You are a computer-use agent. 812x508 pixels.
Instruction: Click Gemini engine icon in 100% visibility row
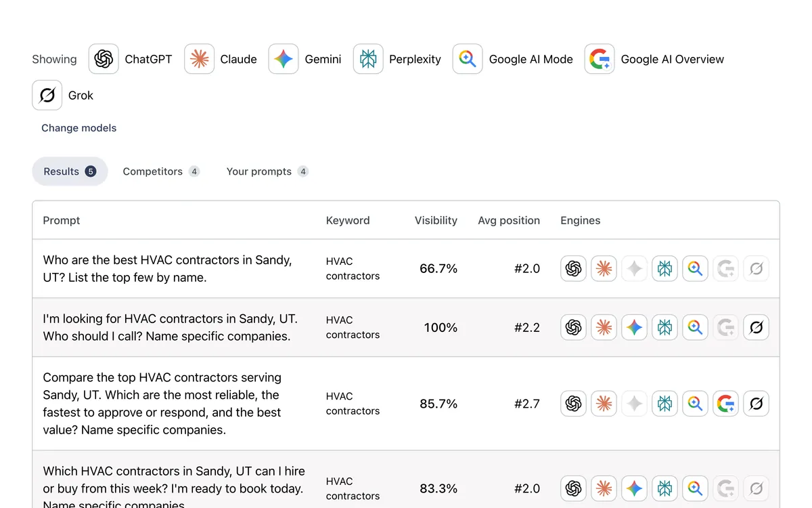pyautogui.click(x=635, y=328)
